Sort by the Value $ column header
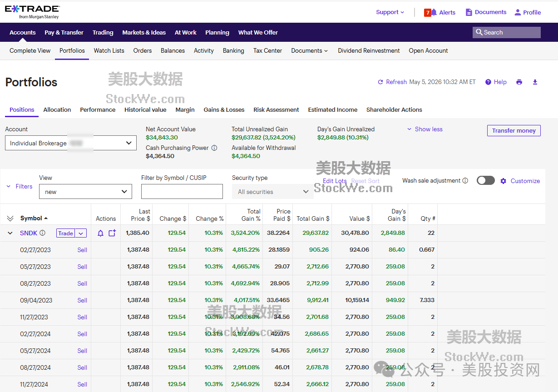 coord(359,218)
